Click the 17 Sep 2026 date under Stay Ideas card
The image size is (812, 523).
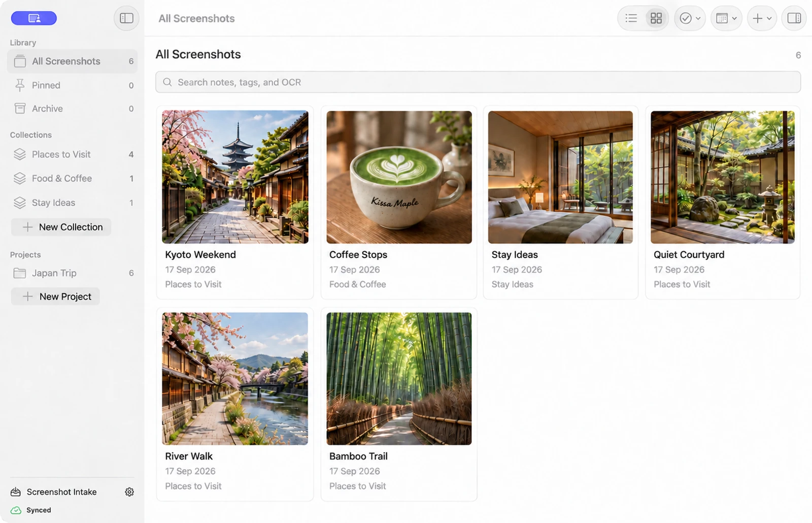(x=517, y=270)
